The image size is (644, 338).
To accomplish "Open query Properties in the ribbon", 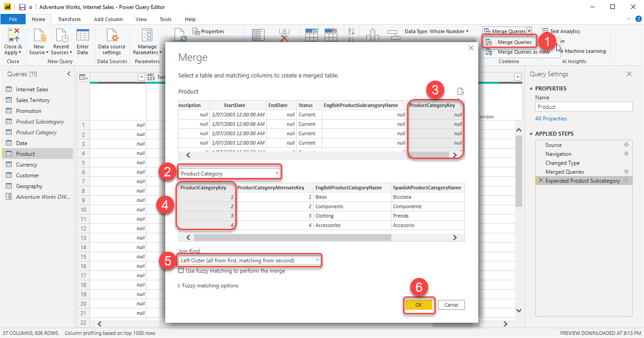I will [209, 31].
